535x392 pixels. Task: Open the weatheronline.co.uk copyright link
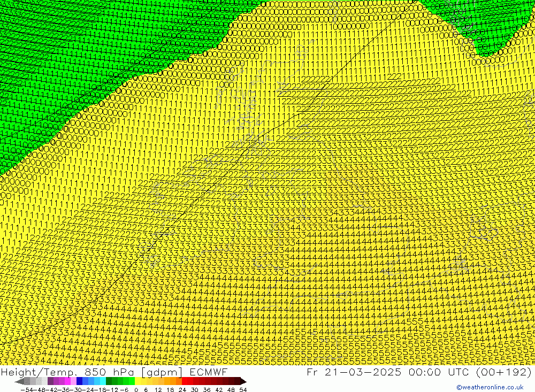490,387
